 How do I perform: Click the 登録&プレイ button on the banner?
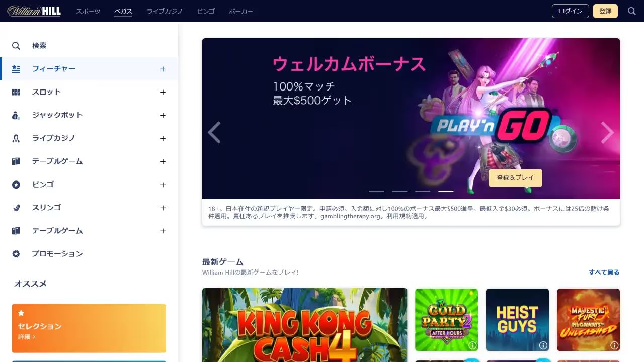pos(515,177)
